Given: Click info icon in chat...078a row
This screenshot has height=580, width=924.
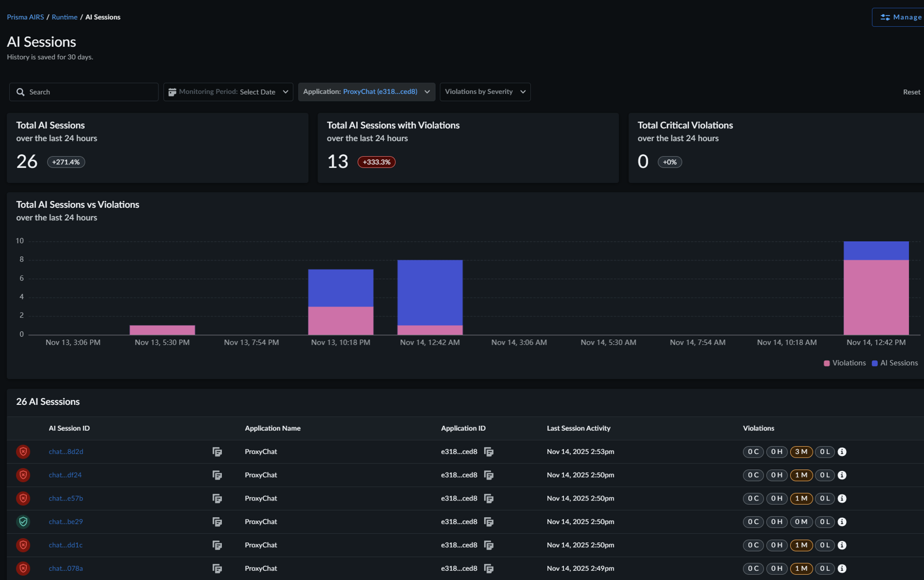Looking at the screenshot, I should tap(842, 568).
